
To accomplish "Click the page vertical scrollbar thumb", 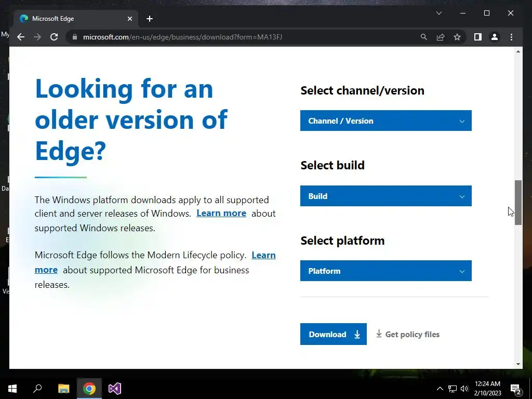I will (x=518, y=203).
